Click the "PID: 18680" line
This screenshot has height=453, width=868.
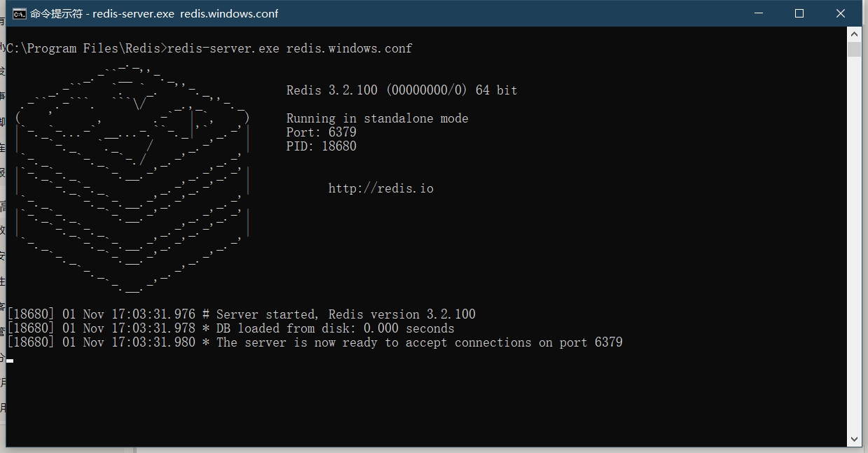pos(321,146)
